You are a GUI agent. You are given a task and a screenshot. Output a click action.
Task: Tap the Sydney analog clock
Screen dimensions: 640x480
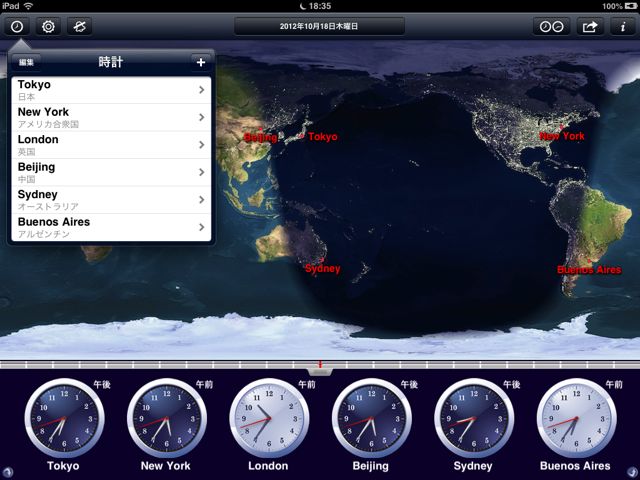(474, 418)
